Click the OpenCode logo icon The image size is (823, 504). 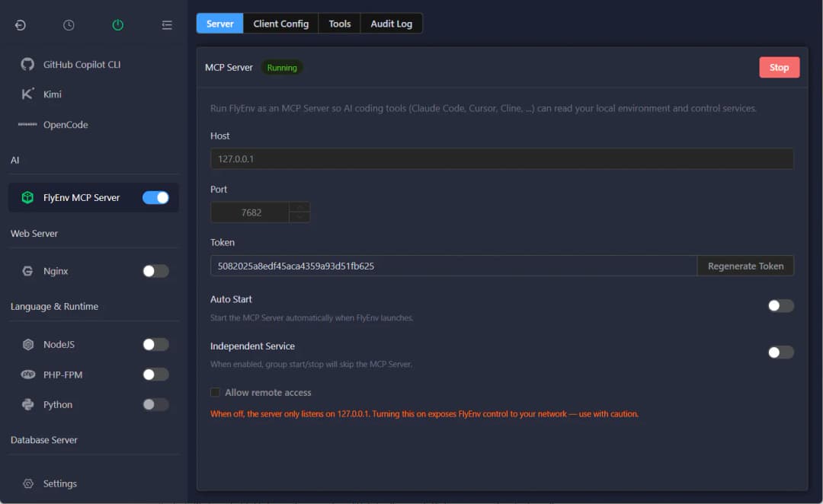click(27, 124)
